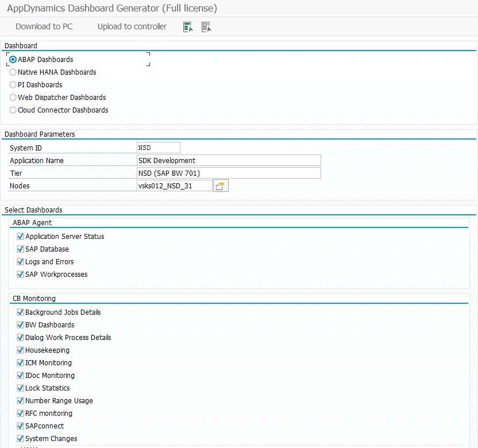Toggle SAPconnect checkbox
Viewport: 478px width, 448px height.
21,426
